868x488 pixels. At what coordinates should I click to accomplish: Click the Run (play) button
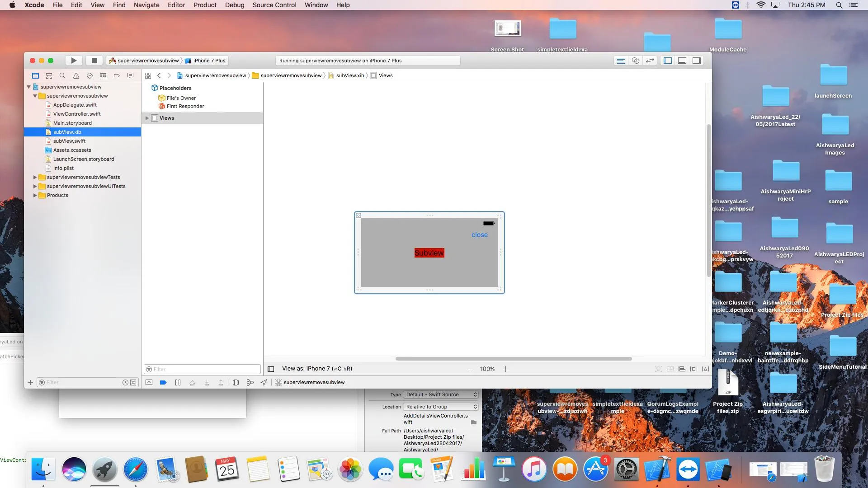tap(74, 61)
